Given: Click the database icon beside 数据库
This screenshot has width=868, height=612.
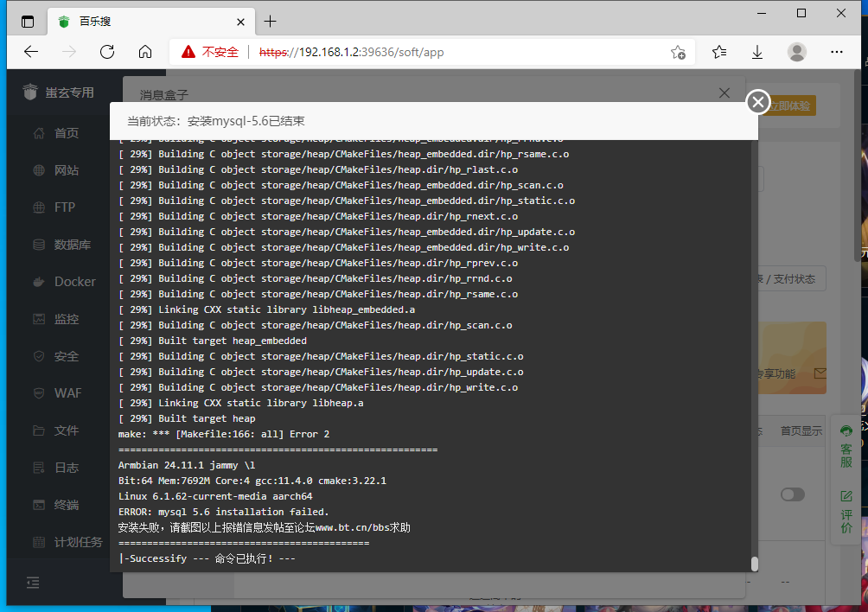Looking at the screenshot, I should tap(39, 245).
